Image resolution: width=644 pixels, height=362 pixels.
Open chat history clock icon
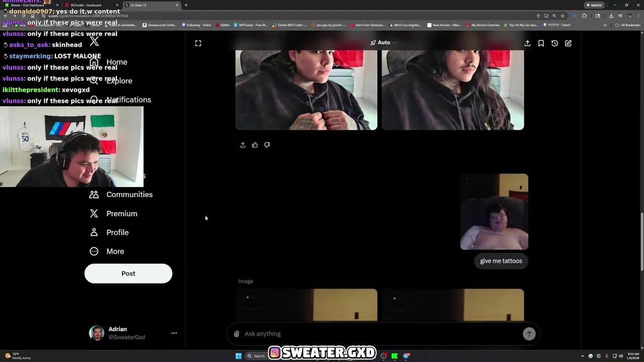tap(554, 43)
